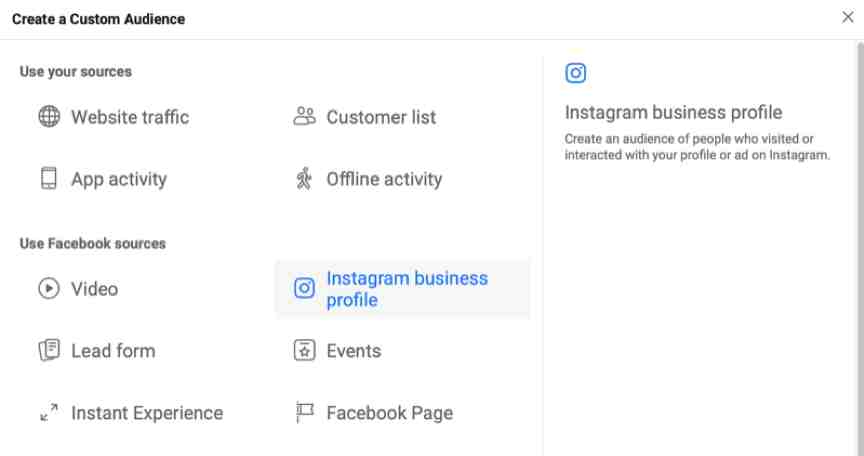The image size is (864, 456).
Task: Click the Offline activity walking person icon
Action: (304, 178)
